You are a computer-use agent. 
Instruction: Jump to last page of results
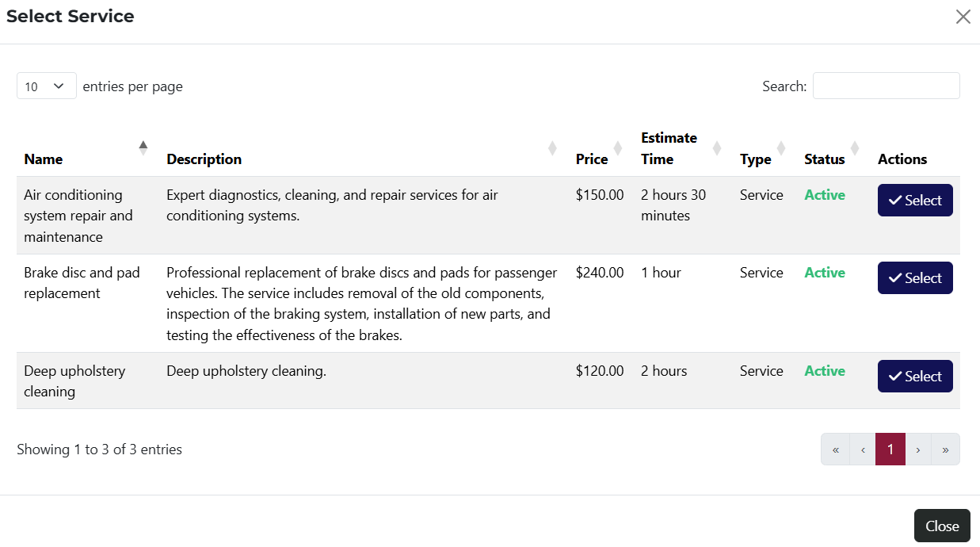point(945,449)
